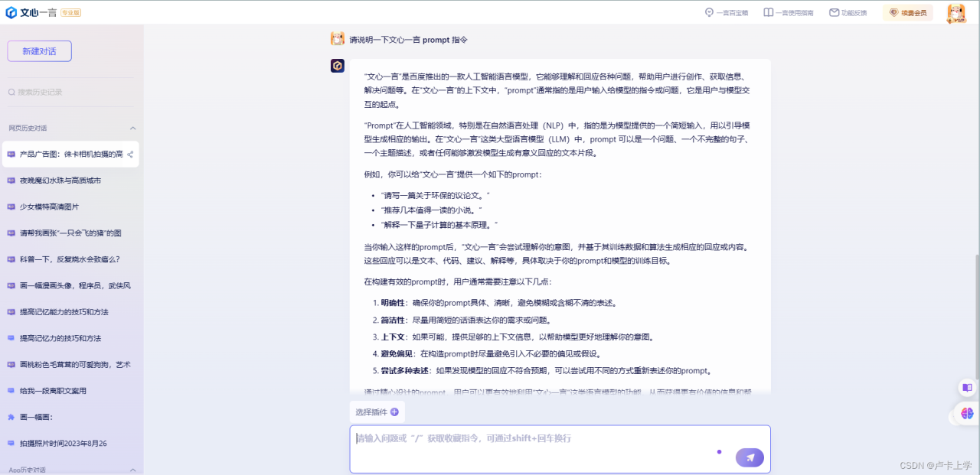
Task: Click the pin icon for 一言百宝箱
Action: [x=709, y=12]
